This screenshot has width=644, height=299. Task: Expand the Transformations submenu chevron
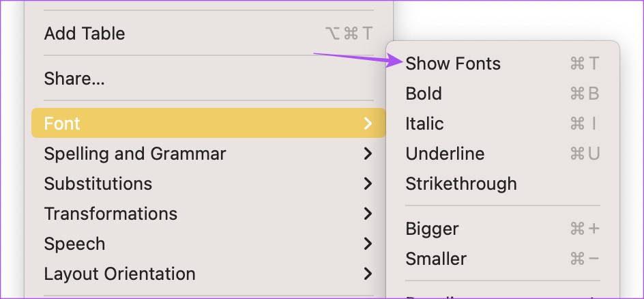pos(368,214)
